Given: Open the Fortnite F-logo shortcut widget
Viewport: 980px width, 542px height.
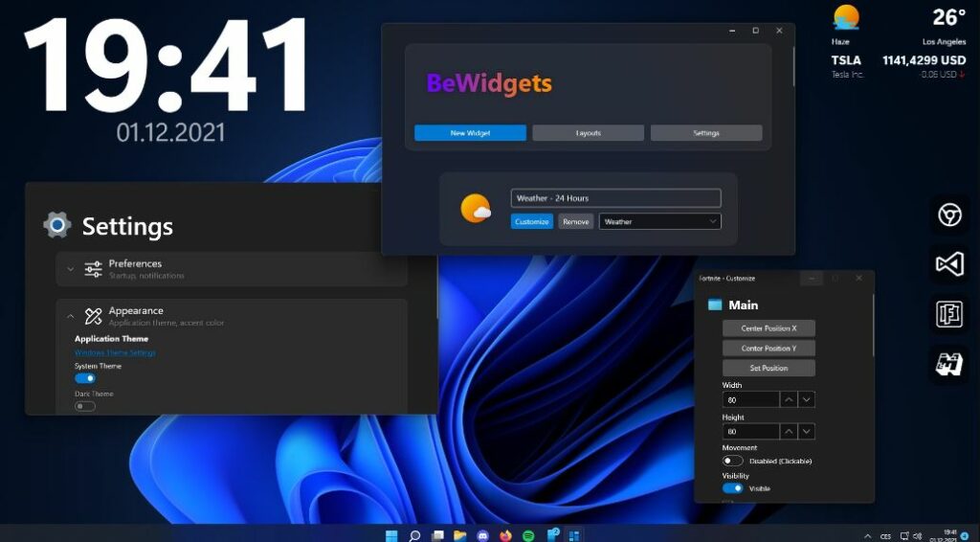Looking at the screenshot, I should coord(950,314).
